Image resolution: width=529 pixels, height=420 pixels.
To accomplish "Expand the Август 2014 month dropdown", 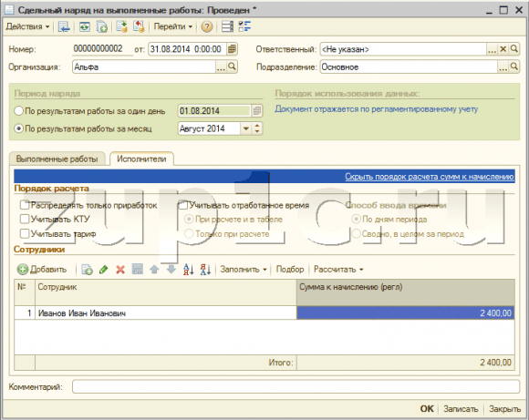I will 246,128.
